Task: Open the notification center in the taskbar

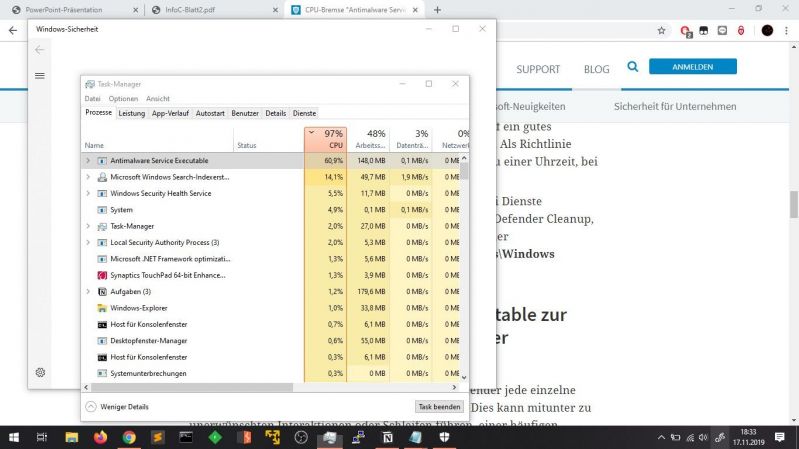Action: (783, 437)
